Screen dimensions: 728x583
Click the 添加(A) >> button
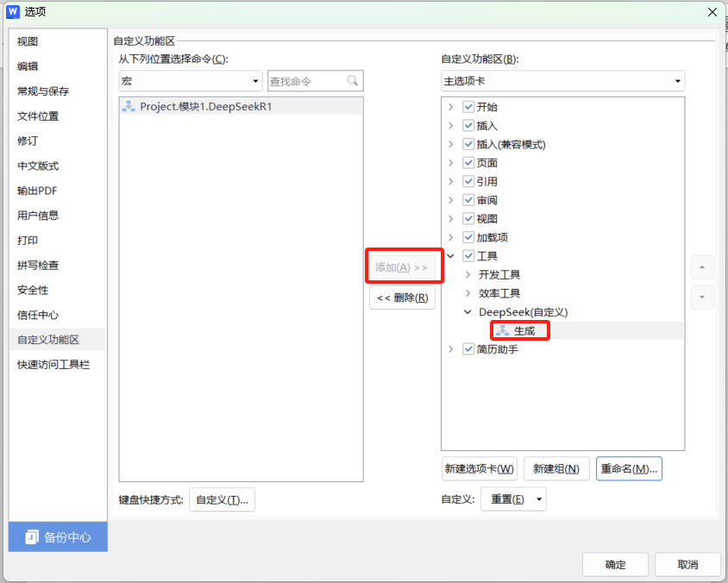click(x=402, y=267)
